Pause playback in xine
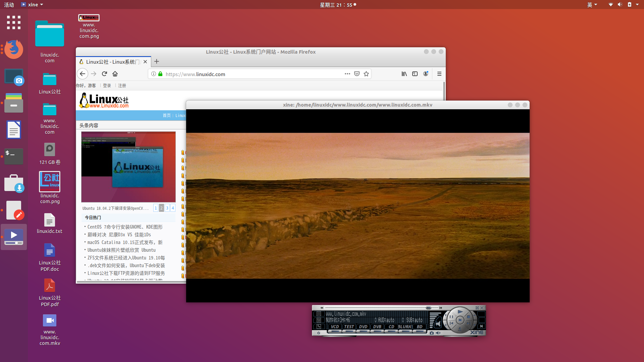 coord(451,317)
